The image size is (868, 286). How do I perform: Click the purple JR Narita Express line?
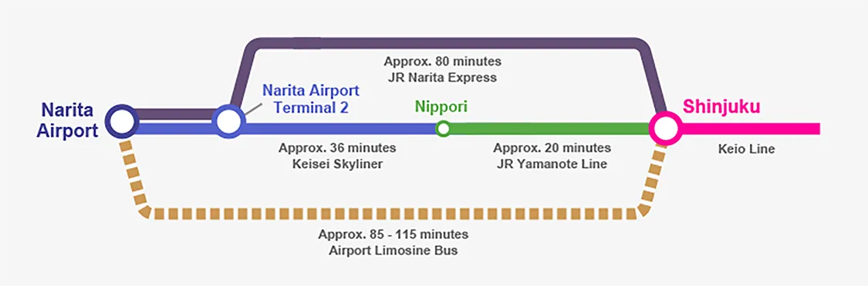(443, 44)
